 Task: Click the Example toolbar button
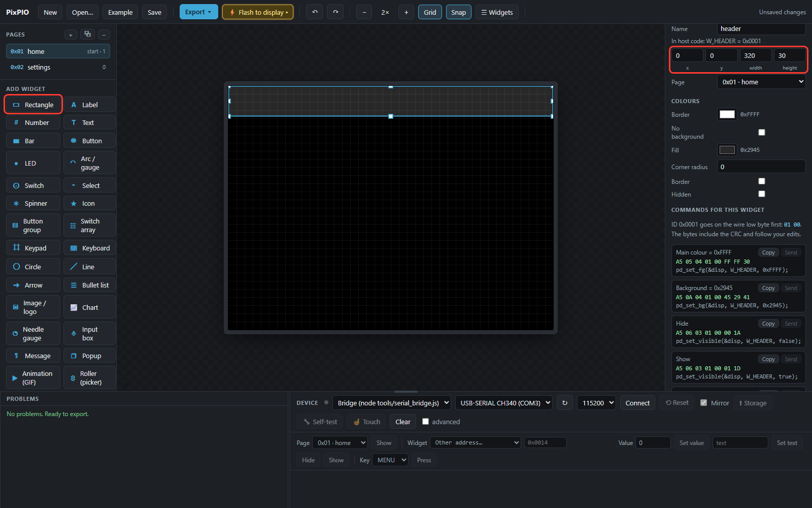click(120, 12)
